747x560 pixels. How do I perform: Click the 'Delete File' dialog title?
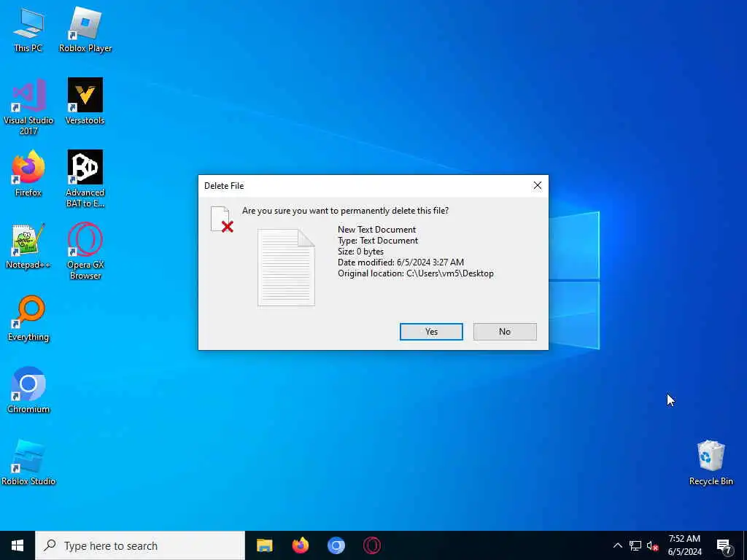tap(224, 186)
